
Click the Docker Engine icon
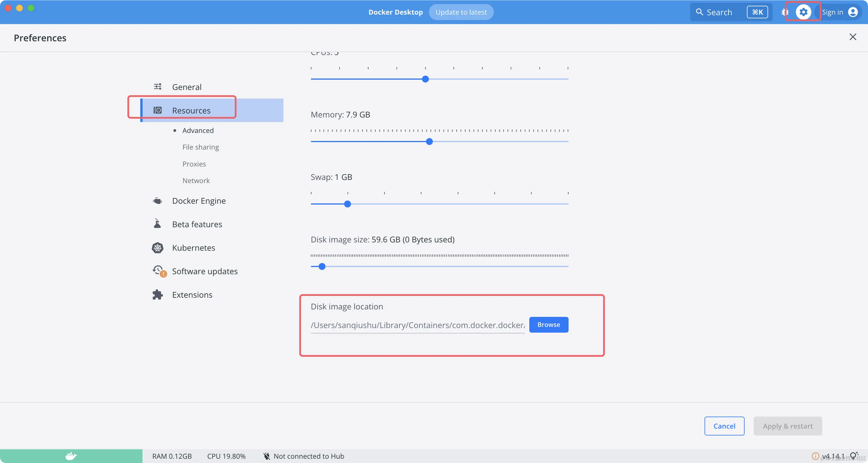click(x=157, y=201)
